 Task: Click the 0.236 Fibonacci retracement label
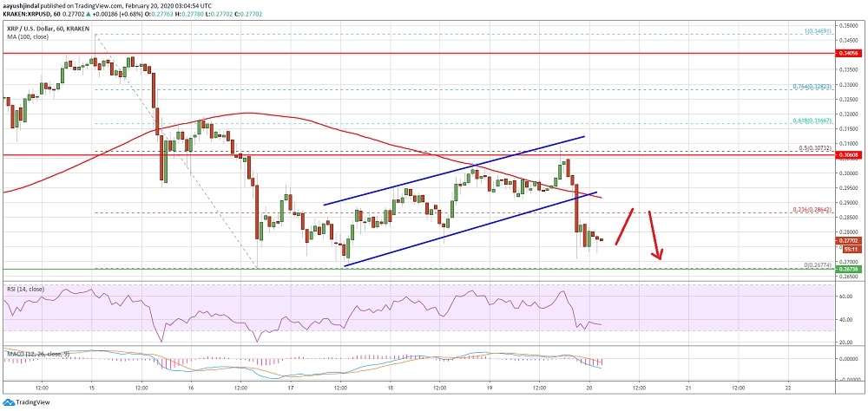[x=812, y=211]
